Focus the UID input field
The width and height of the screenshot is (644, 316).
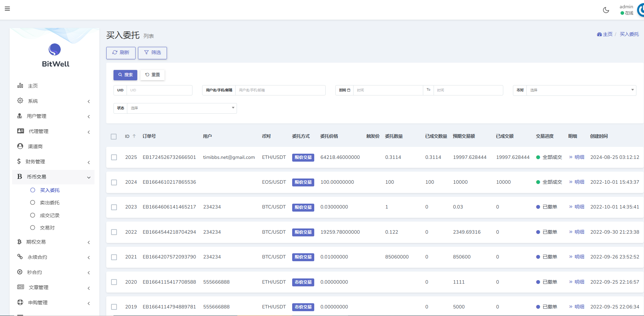(x=159, y=90)
